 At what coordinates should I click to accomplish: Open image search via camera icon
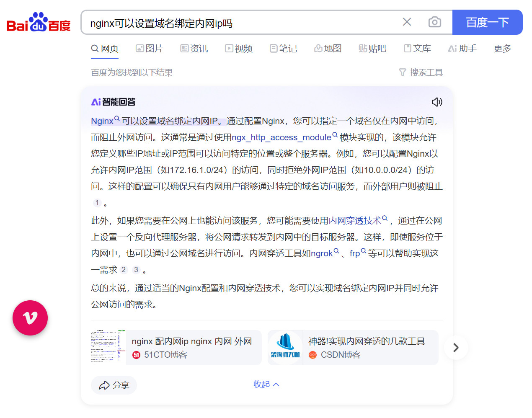tap(434, 22)
